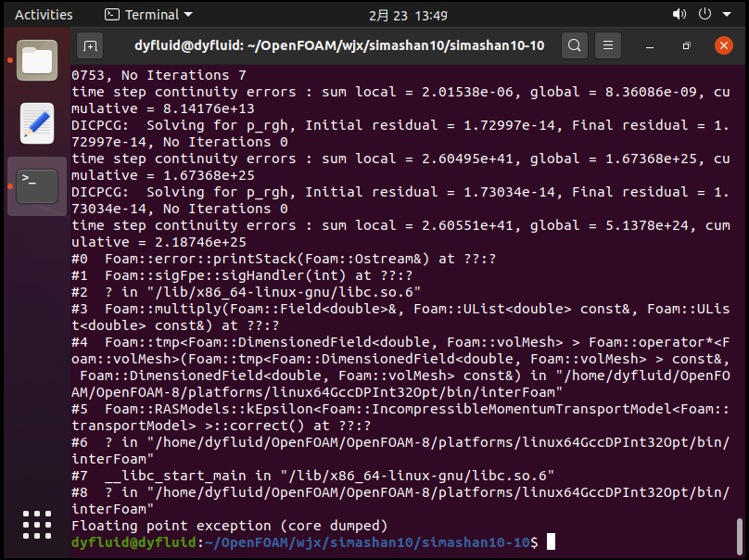The width and height of the screenshot is (749, 560).
Task: Launch the Text Editor from the dock
Action: tap(37, 123)
